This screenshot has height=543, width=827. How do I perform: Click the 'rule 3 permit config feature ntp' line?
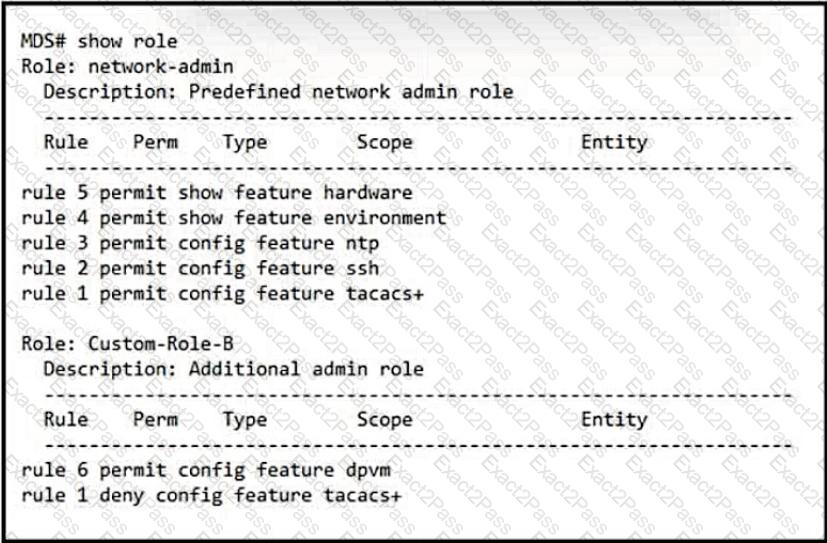(200, 244)
